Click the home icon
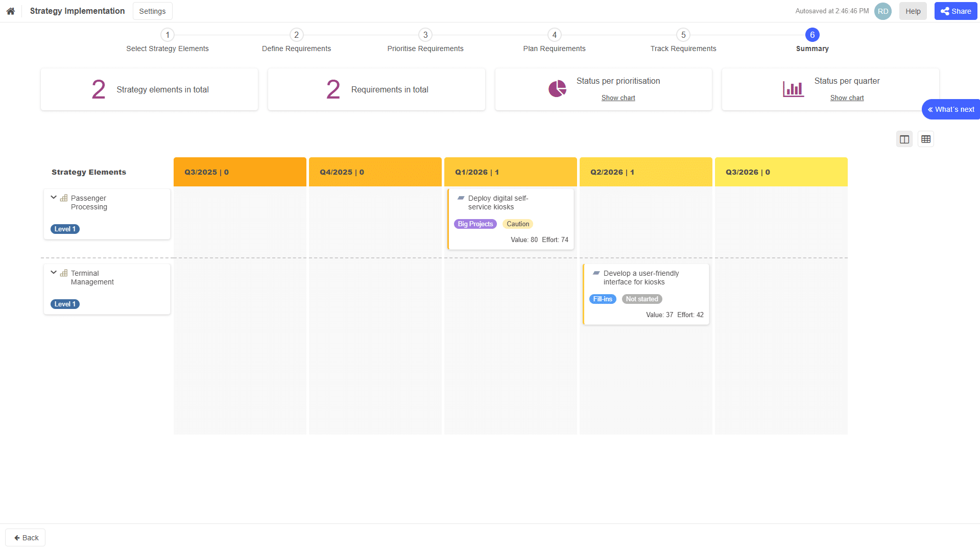 coord(10,11)
